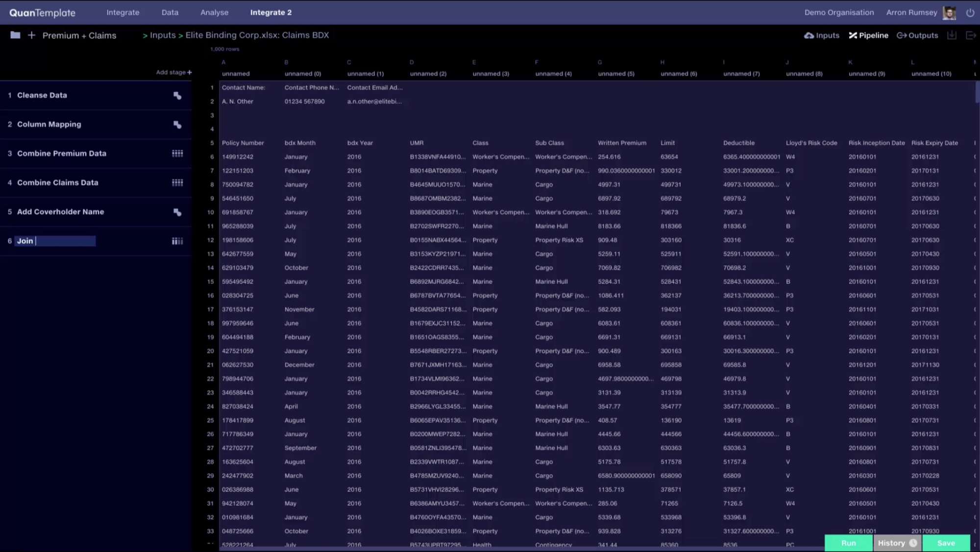Click the Run button

tap(849, 543)
